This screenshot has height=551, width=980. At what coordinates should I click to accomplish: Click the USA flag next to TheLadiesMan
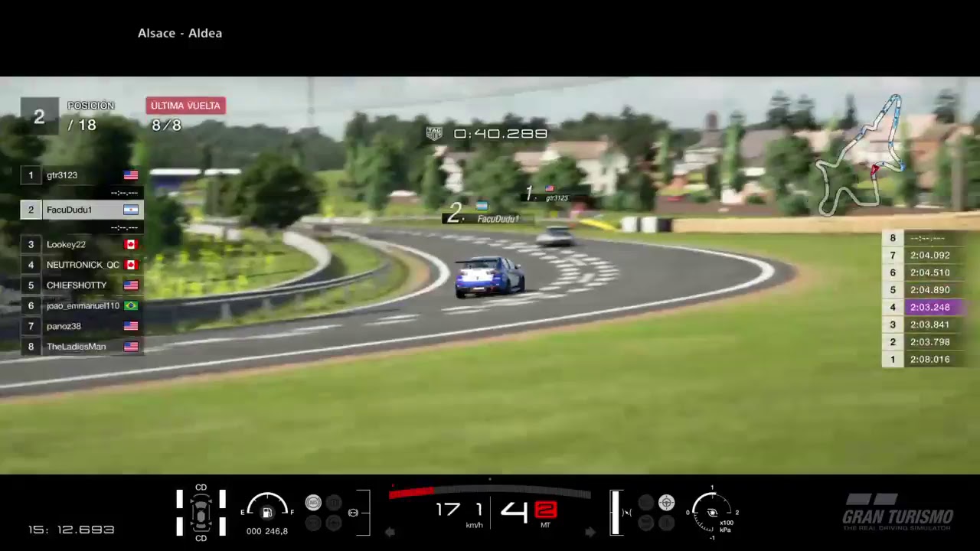point(131,347)
